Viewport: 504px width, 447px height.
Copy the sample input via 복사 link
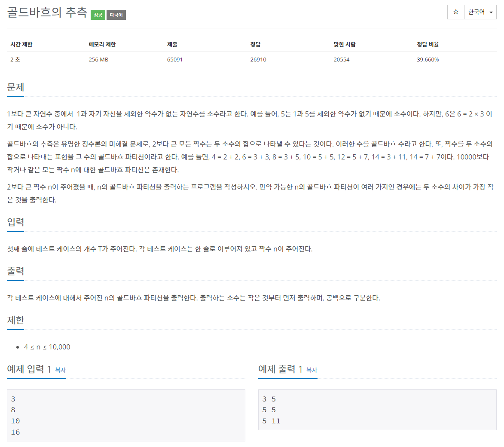[x=61, y=370]
